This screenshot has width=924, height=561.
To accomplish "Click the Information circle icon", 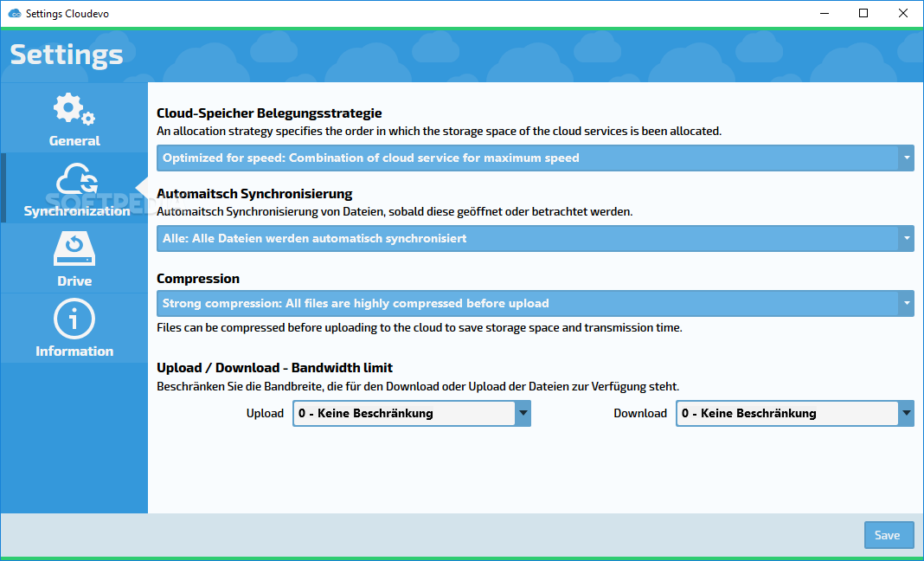I will [74, 319].
